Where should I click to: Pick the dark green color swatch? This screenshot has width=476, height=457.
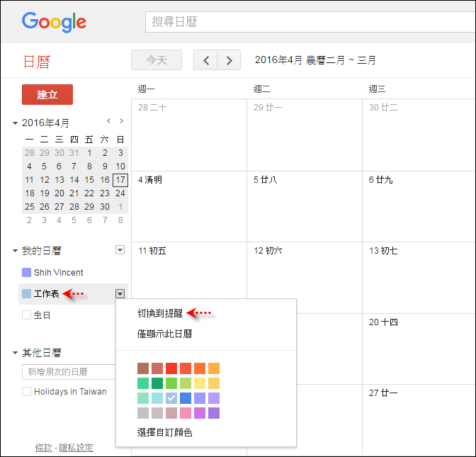157,383
